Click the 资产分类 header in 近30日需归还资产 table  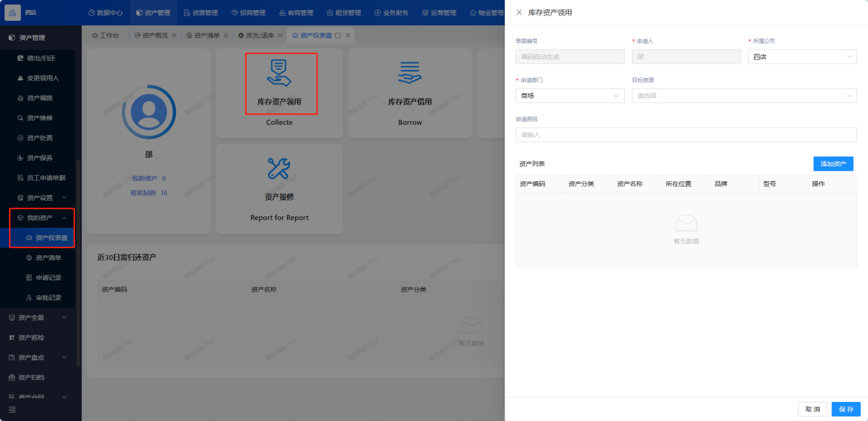(x=413, y=289)
